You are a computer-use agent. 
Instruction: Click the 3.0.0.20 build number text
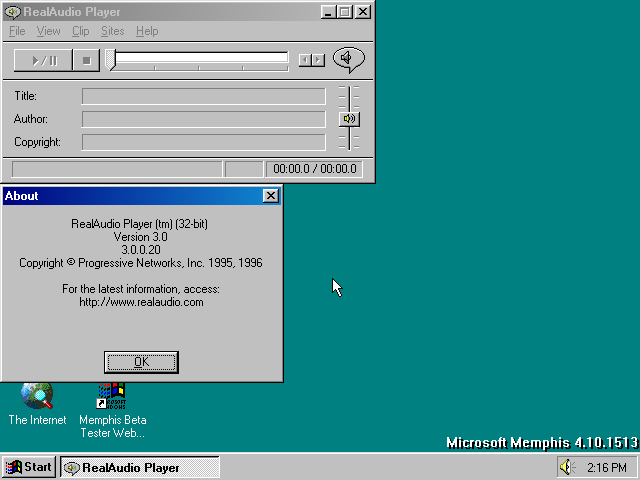[x=141, y=250]
